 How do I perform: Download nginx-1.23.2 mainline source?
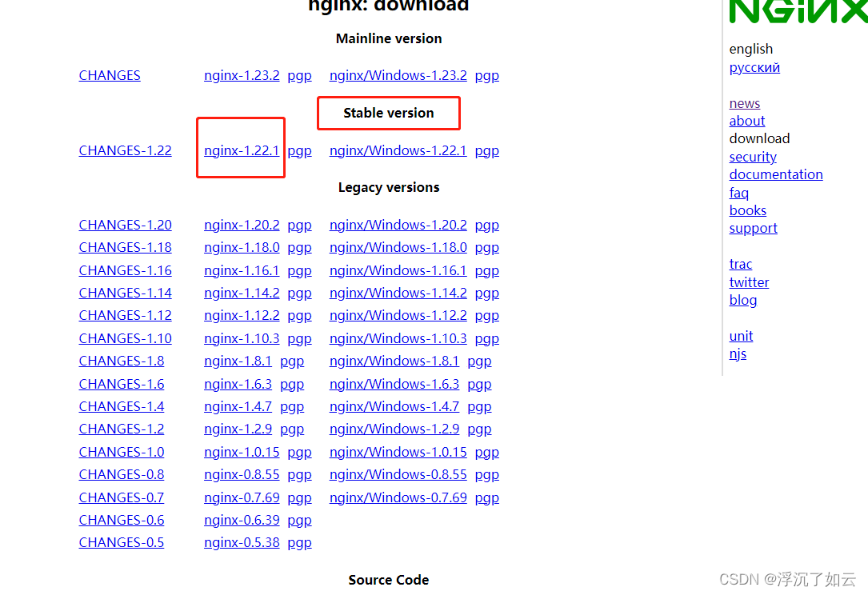(x=242, y=75)
